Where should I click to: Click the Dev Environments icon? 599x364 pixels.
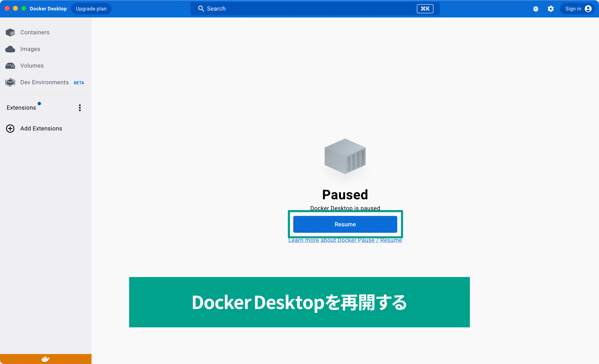click(x=10, y=82)
